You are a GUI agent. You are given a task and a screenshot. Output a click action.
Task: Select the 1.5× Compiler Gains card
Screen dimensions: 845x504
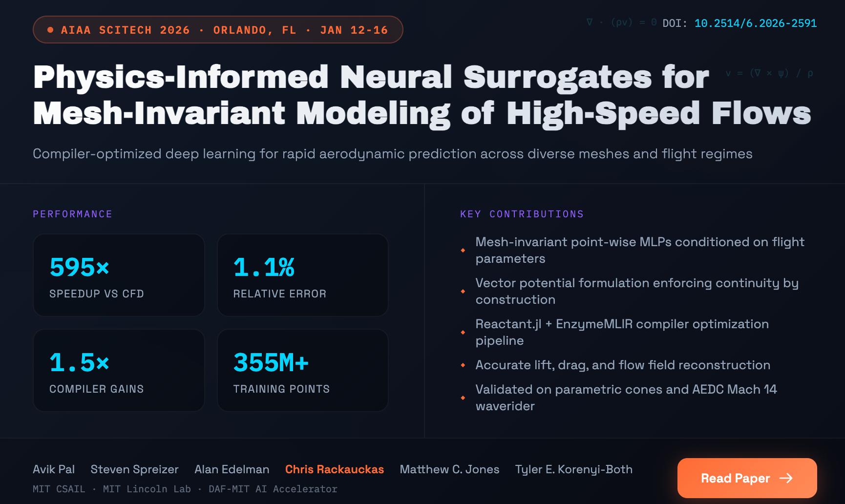(x=119, y=370)
